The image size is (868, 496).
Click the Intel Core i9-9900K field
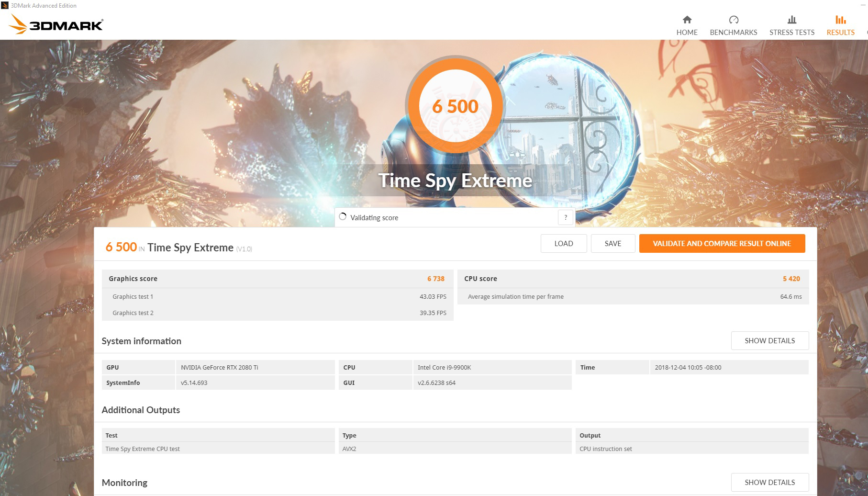coord(492,367)
